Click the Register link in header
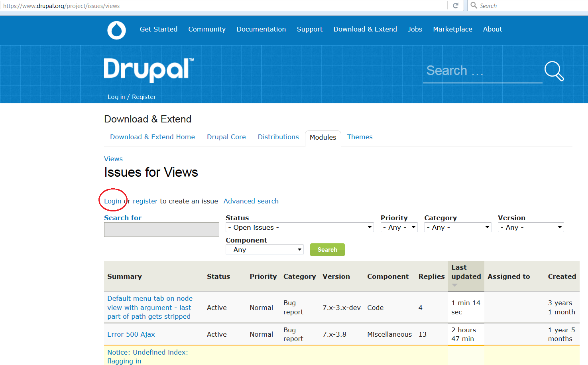Viewport: 588px width, 365px height. click(x=144, y=97)
